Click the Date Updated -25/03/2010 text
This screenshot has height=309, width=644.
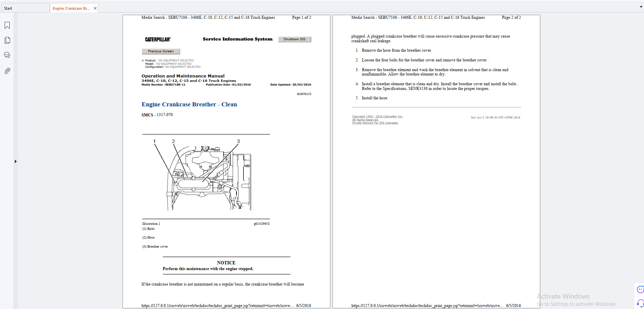tap(291, 85)
